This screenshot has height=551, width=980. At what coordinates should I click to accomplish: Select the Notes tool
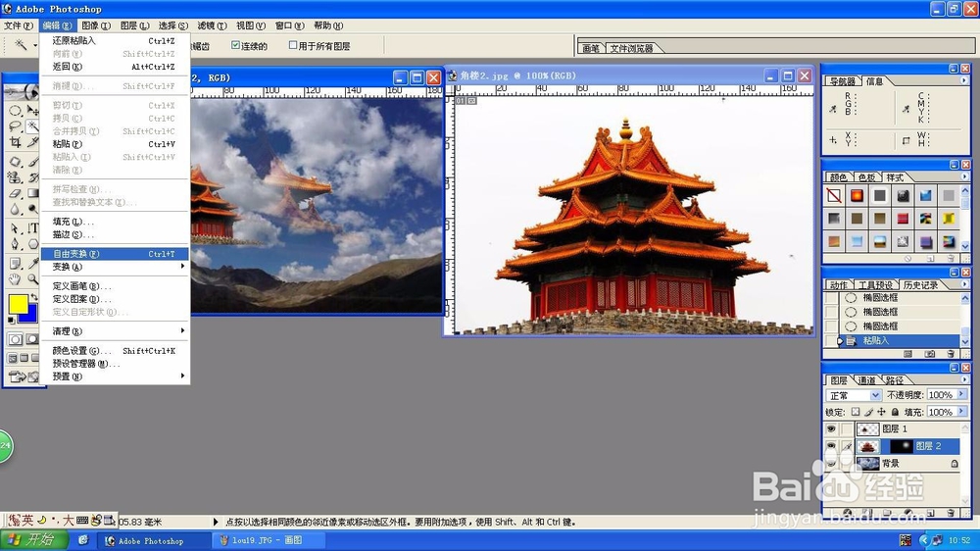15,262
